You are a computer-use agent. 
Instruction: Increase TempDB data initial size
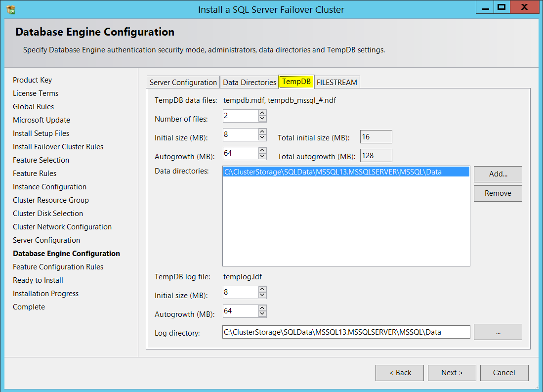[x=262, y=131]
